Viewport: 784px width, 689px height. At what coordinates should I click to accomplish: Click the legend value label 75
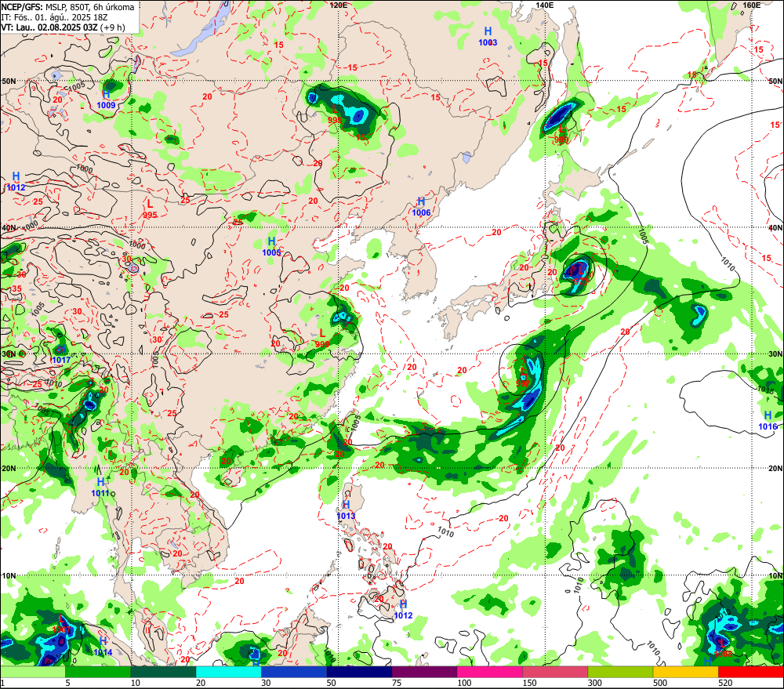(397, 683)
